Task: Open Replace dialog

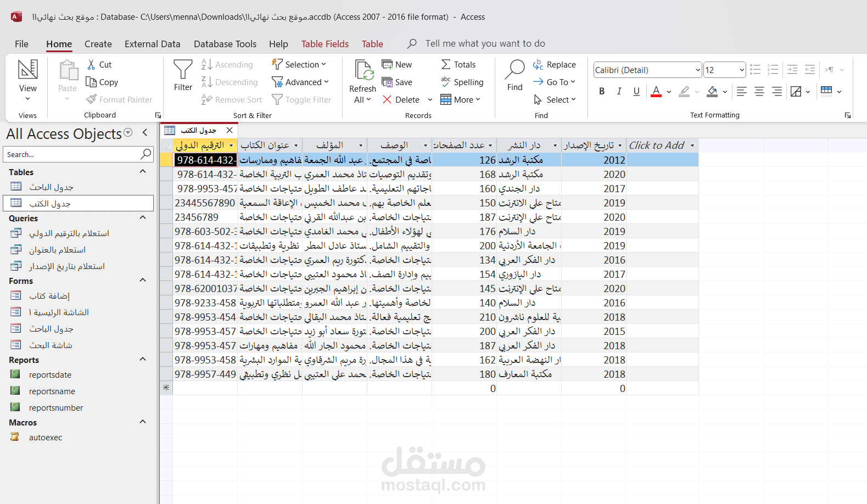Action: pos(554,65)
